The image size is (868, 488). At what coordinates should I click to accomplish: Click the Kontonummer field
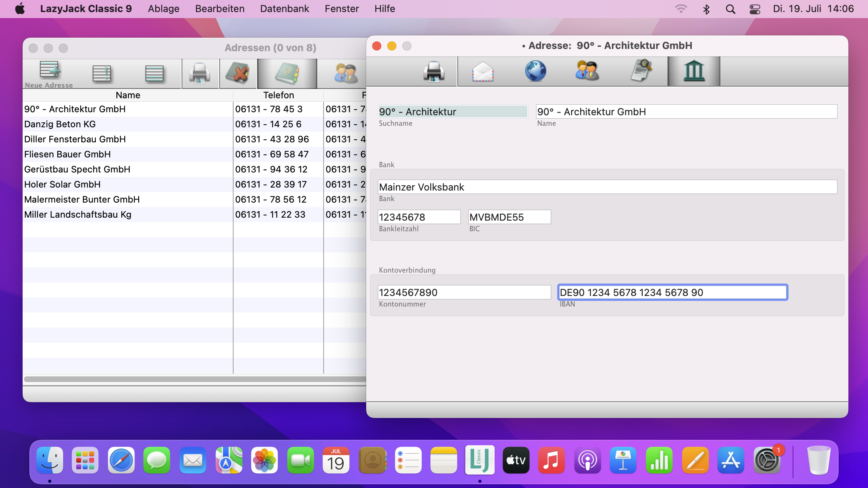[x=464, y=292]
